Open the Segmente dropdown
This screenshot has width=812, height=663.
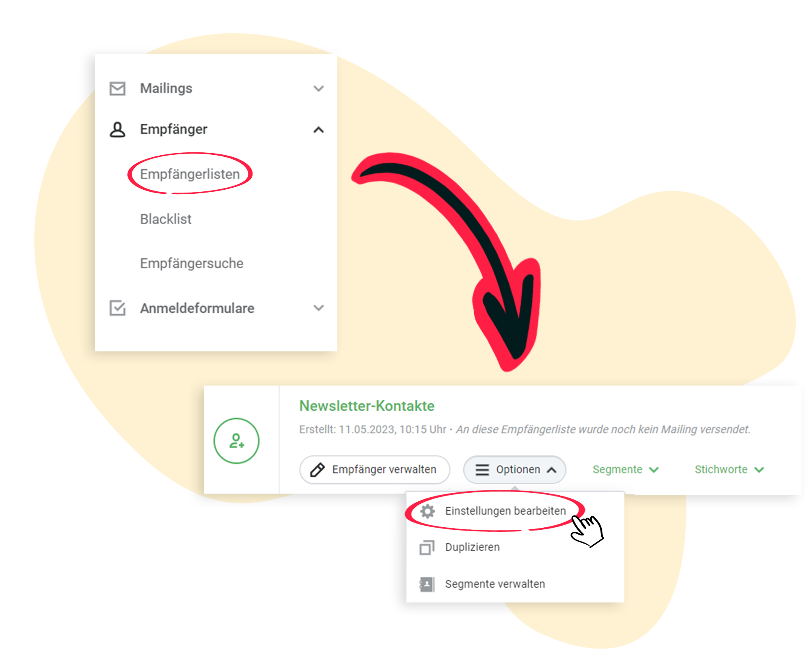625,470
